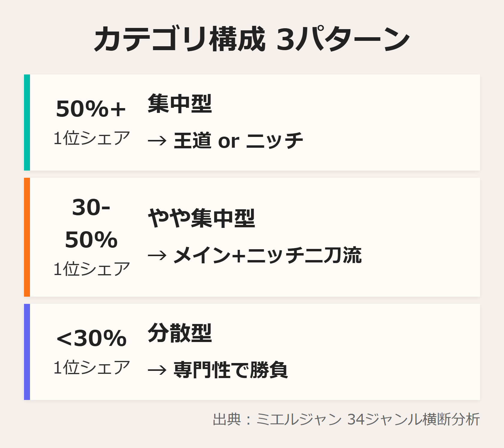504x448 pixels.
Task: Click the 専門性で勝負 text
Action: pos(231,370)
